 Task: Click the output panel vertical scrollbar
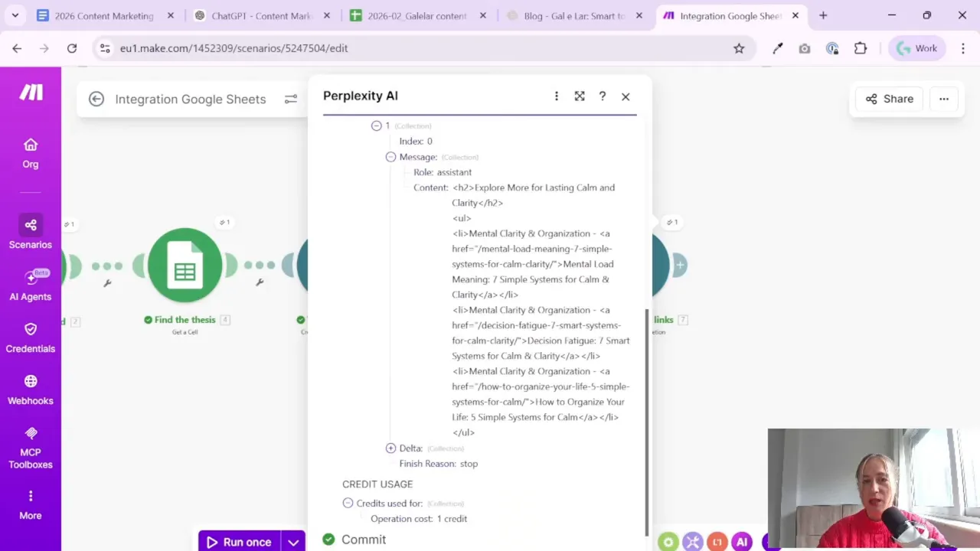click(x=647, y=421)
